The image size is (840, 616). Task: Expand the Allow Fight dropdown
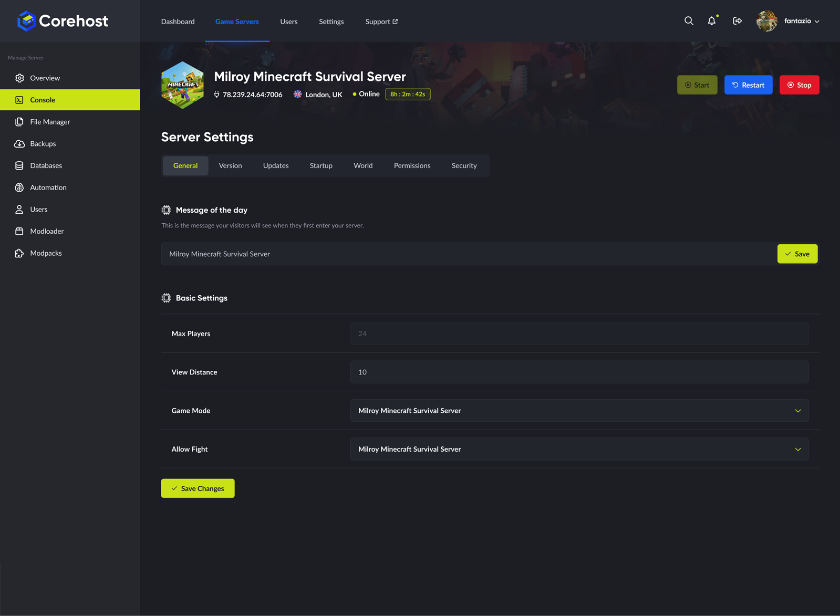(579, 449)
